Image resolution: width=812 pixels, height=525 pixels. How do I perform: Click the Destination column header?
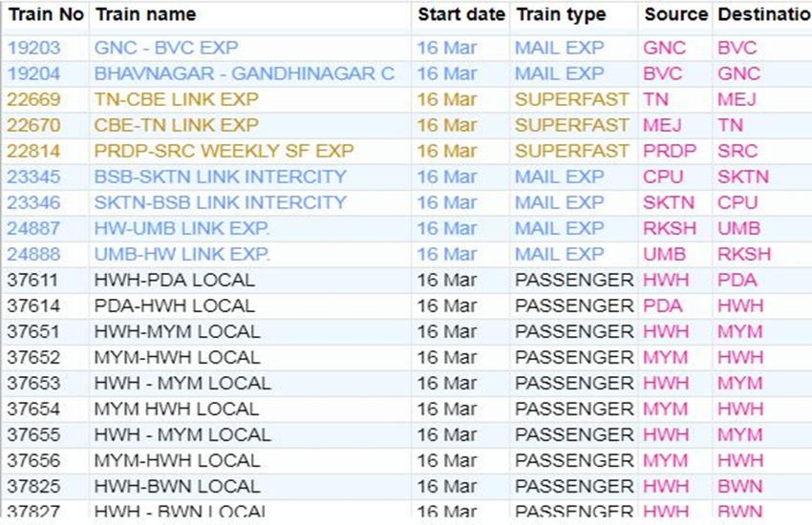pos(763,14)
